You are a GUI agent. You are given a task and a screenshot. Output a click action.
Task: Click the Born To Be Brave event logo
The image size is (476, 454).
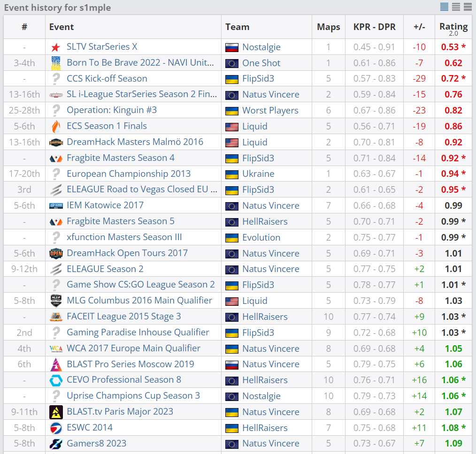56,63
